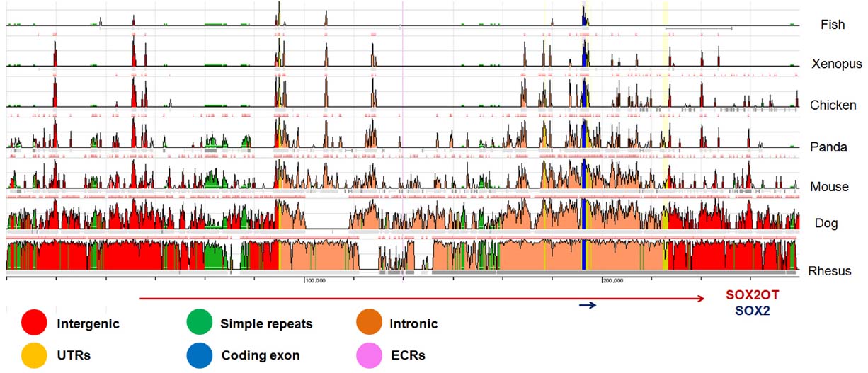Click the Intronic legend text
This screenshot has width=868, height=373.
(413, 324)
